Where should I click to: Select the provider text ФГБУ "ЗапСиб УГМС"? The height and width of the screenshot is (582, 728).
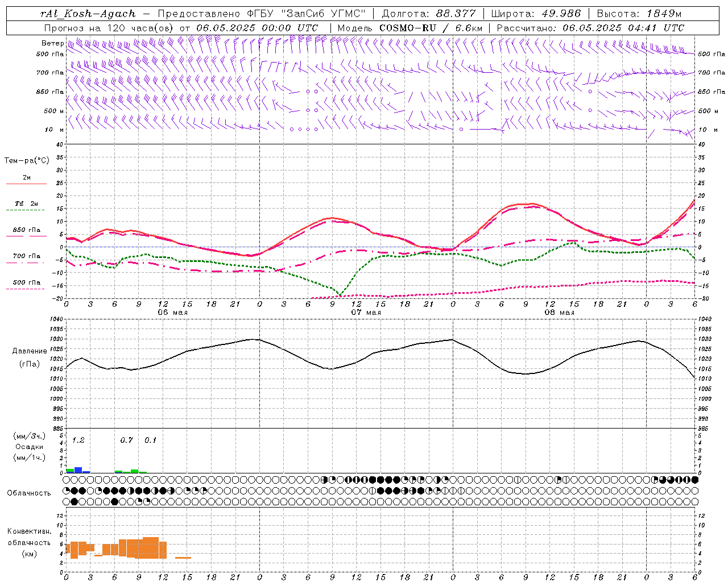tap(307, 14)
